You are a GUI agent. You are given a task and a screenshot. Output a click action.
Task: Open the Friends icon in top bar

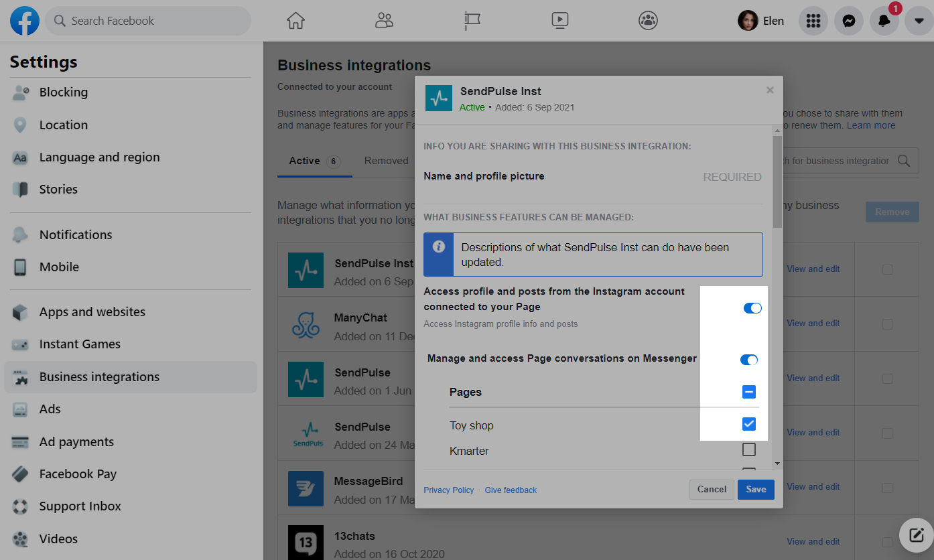[x=384, y=21]
